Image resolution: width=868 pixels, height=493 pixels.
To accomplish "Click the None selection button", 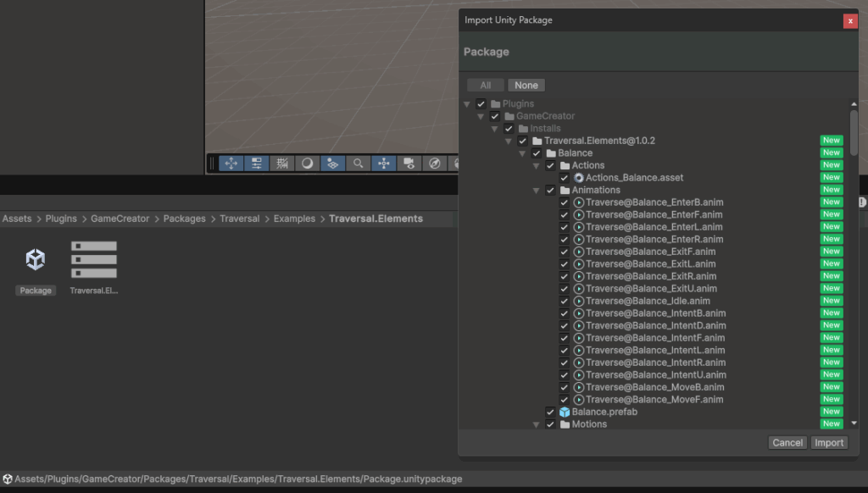I will pos(526,86).
